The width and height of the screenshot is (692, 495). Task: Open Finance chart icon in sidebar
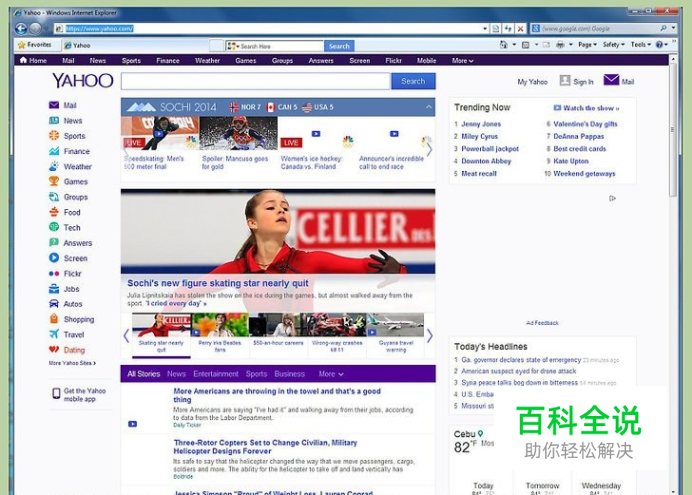tap(54, 151)
